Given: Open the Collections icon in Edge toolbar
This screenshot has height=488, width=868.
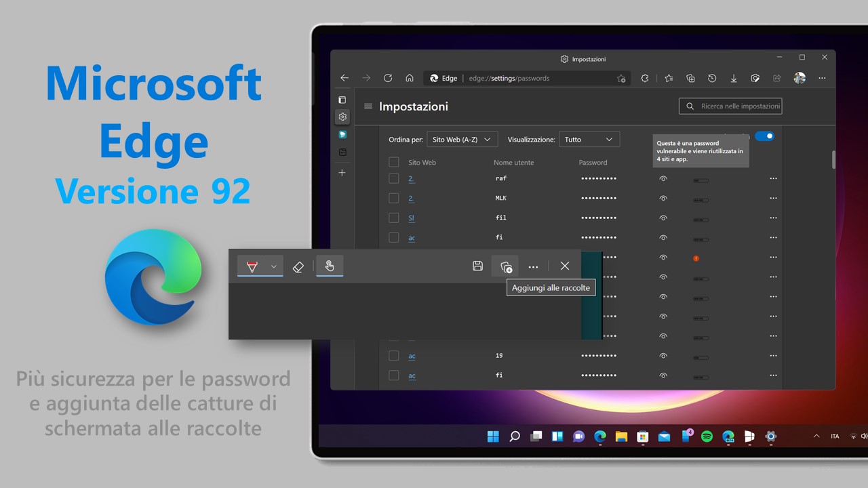Looking at the screenshot, I should pyautogui.click(x=690, y=78).
